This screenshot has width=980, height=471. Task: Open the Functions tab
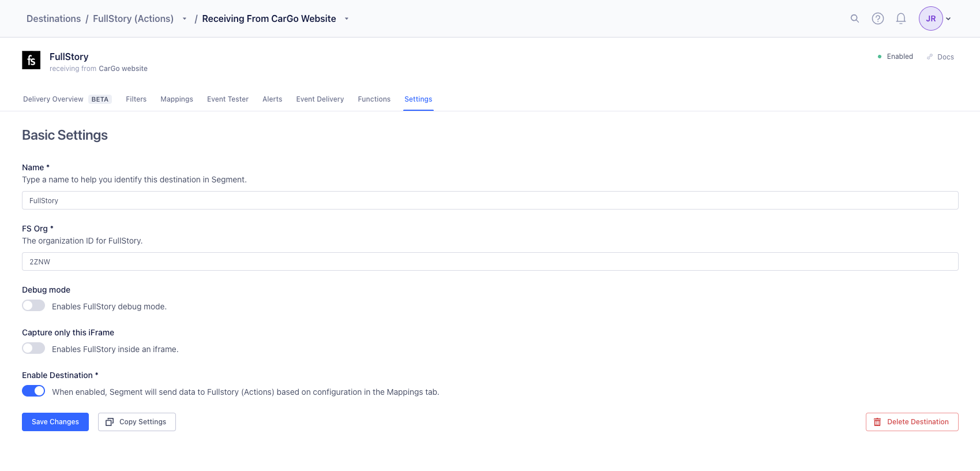point(374,99)
